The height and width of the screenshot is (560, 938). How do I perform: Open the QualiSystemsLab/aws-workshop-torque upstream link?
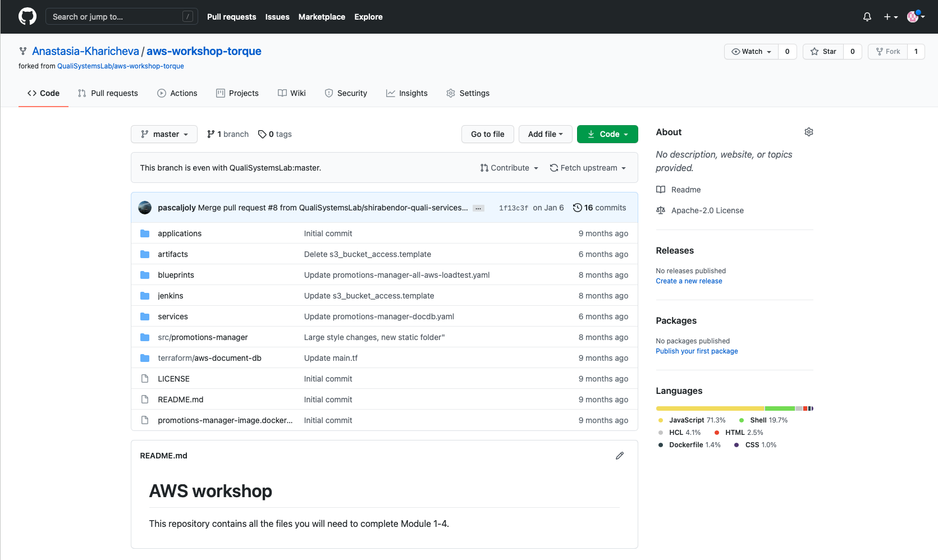(121, 66)
